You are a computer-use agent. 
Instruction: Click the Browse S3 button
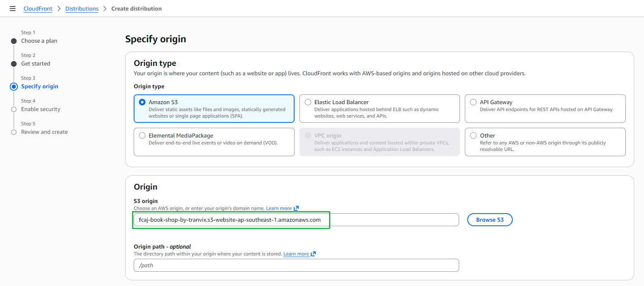pos(490,220)
